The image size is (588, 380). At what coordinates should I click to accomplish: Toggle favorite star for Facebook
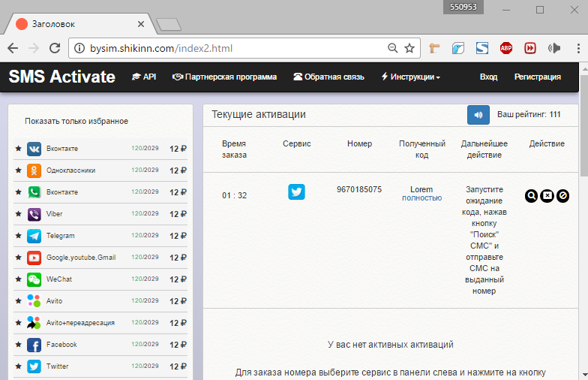tap(18, 345)
